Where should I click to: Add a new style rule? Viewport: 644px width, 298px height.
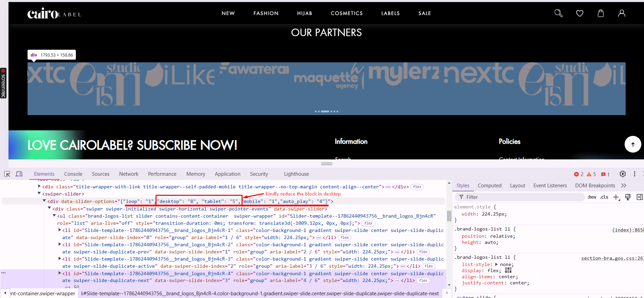(x=616, y=197)
